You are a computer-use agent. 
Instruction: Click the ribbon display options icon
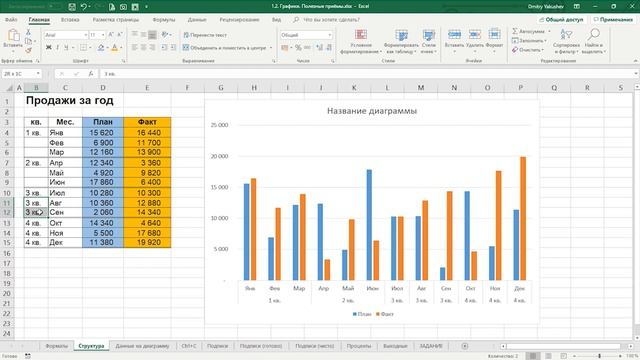(577, 7)
